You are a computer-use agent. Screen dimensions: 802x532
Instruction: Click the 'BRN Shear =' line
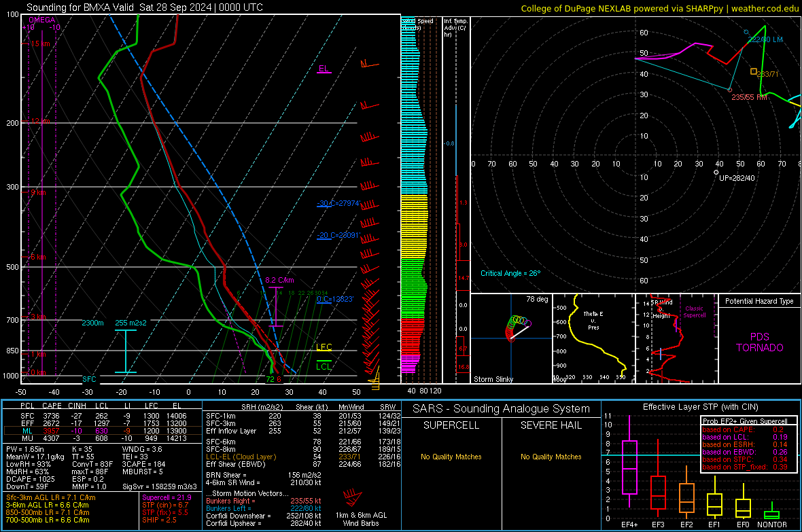[x=264, y=475]
